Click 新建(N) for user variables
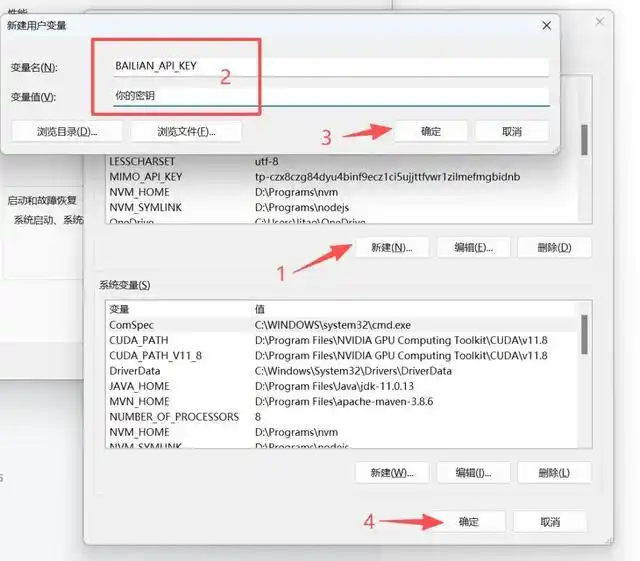 click(392, 247)
